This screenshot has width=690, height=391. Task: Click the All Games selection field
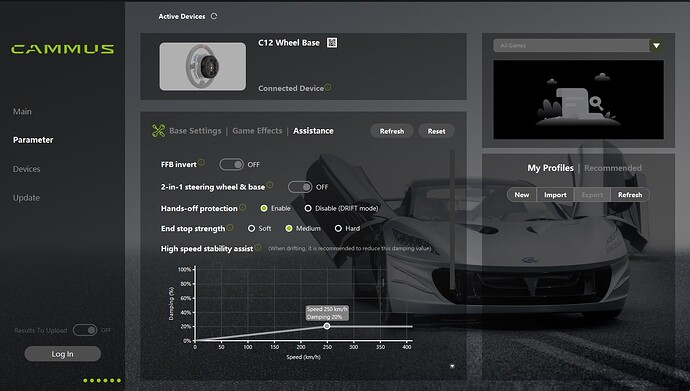571,46
